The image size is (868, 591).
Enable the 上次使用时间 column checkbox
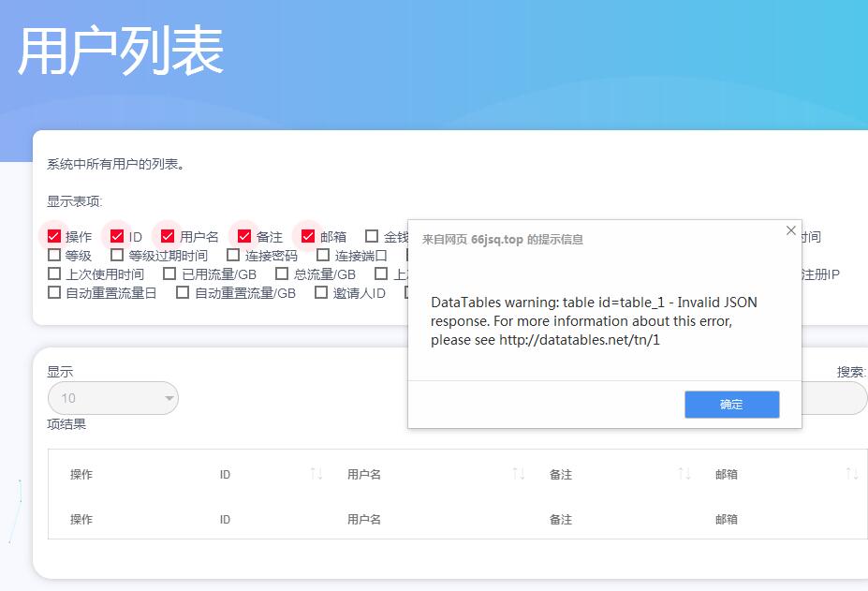click(53, 273)
